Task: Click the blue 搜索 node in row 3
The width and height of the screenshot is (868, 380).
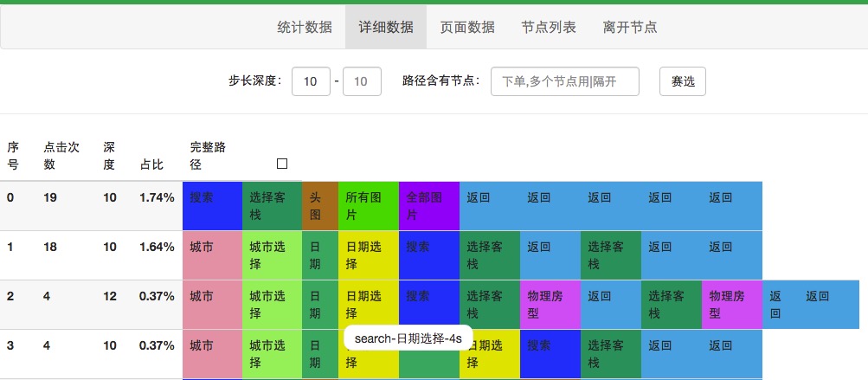Action: pyautogui.click(x=550, y=354)
